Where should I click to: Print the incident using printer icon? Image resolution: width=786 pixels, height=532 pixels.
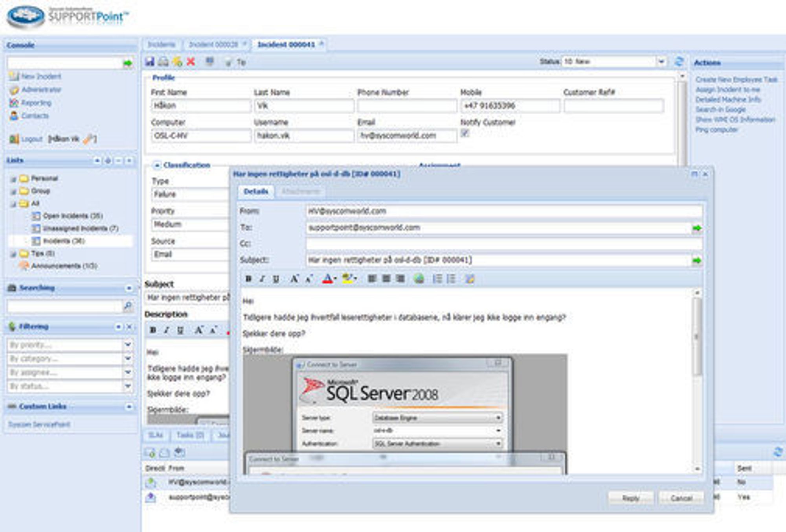coord(163,62)
